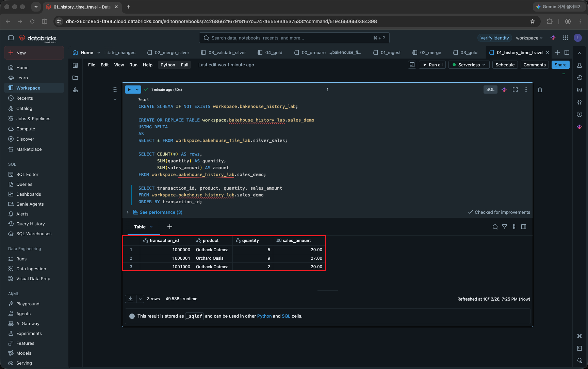Toggle the header cell layout grid icon

(x=412, y=65)
